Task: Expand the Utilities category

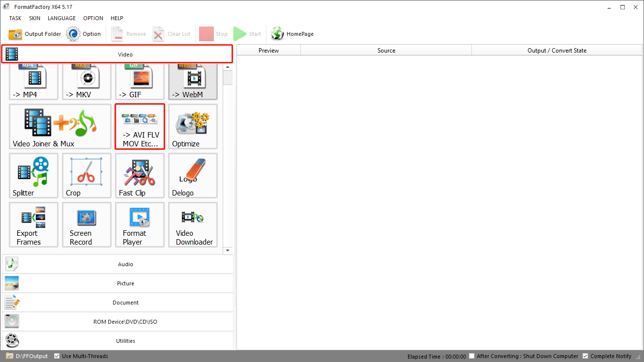Action: pyautogui.click(x=118, y=340)
